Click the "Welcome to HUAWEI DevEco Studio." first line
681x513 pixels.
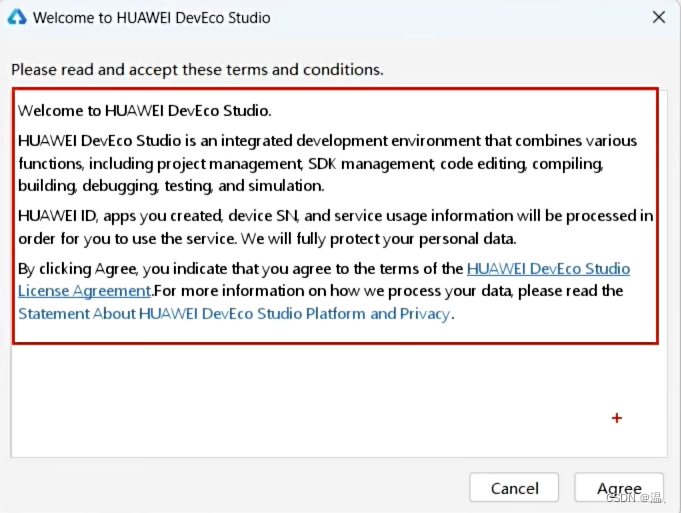coord(145,111)
